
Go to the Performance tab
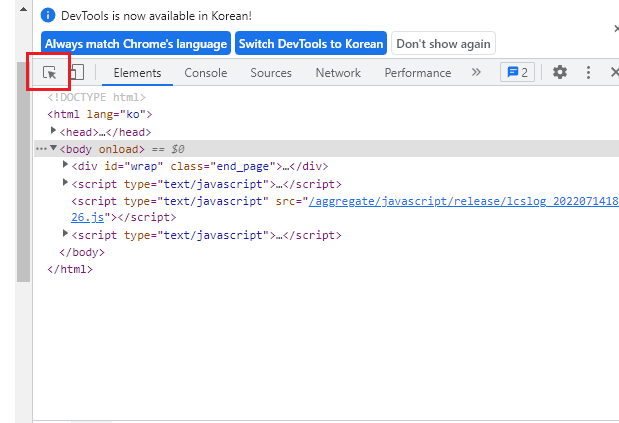click(x=418, y=73)
